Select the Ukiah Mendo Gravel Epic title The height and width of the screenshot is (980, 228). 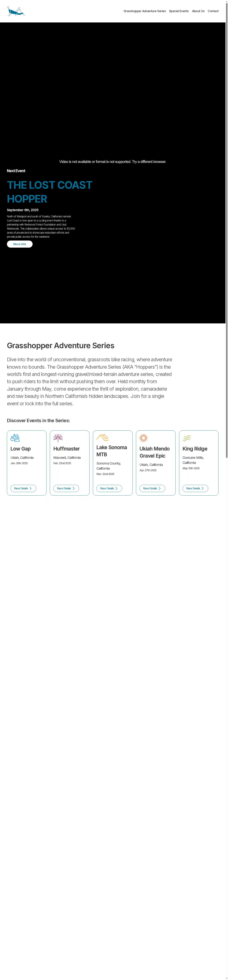154,452
